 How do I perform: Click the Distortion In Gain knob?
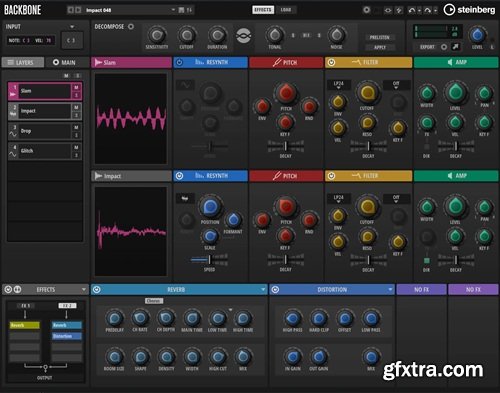tap(293, 357)
